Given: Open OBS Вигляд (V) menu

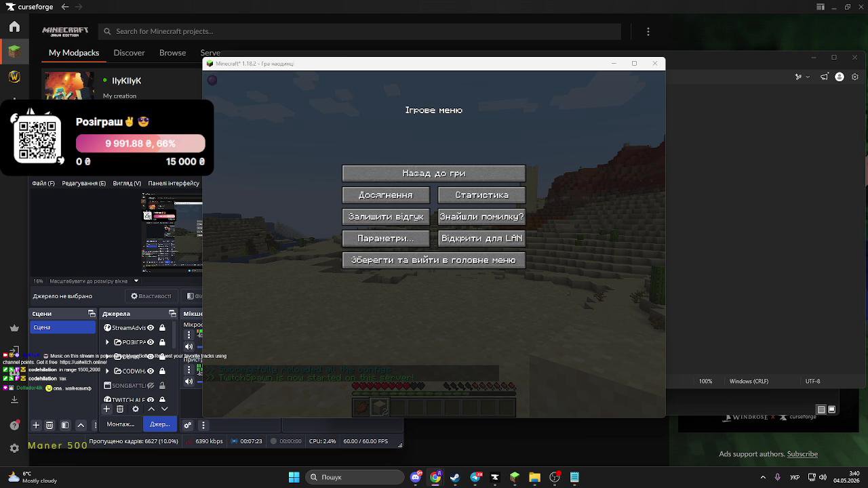Looking at the screenshot, I should [127, 184].
